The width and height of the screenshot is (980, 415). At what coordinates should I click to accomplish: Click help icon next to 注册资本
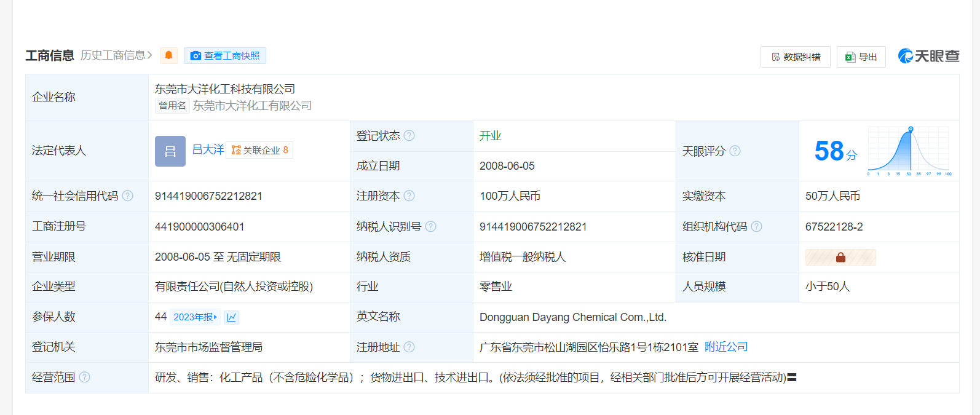point(409,196)
